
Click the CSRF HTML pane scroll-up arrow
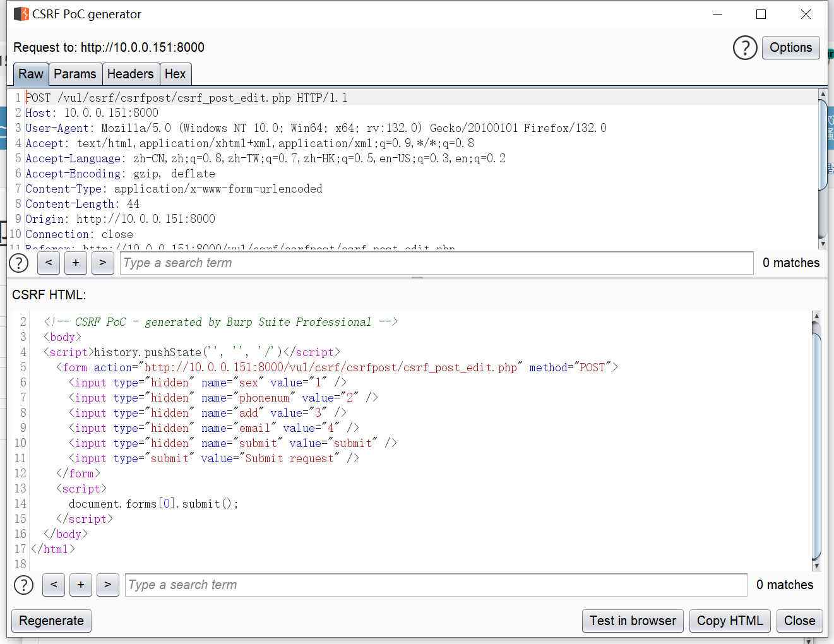[816, 316]
